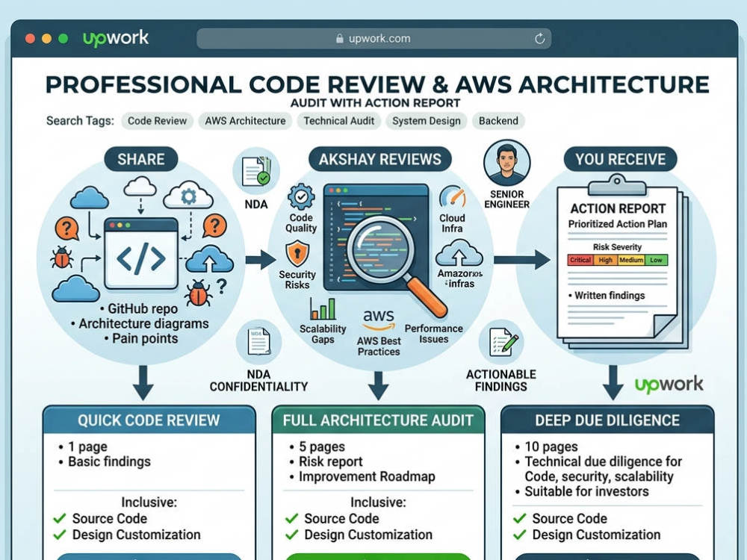Click the AKSHAY REVIEWS step label
Viewport: 747px width, 560px height.
coord(380,159)
